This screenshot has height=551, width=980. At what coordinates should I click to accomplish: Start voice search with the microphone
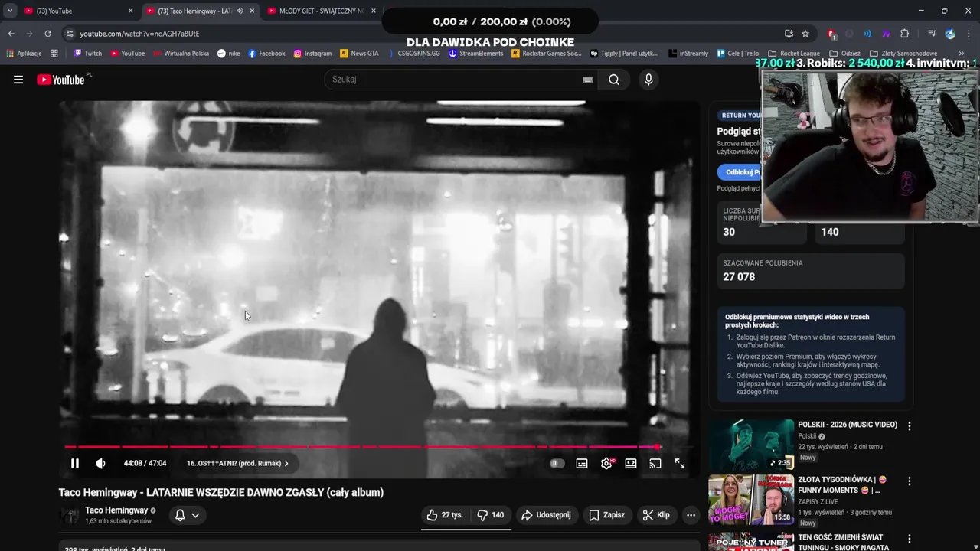[648, 80]
